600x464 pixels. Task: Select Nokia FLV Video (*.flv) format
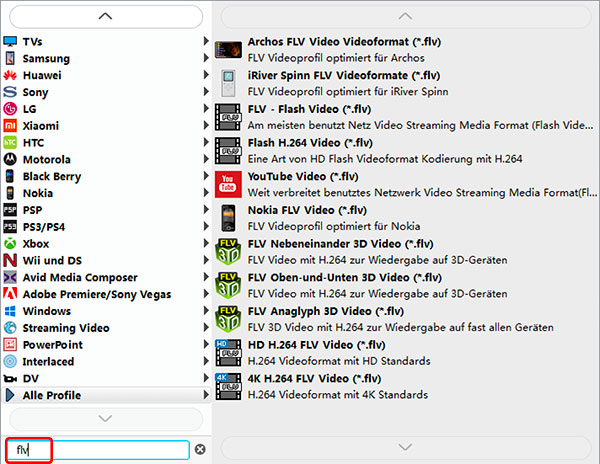tap(406, 218)
